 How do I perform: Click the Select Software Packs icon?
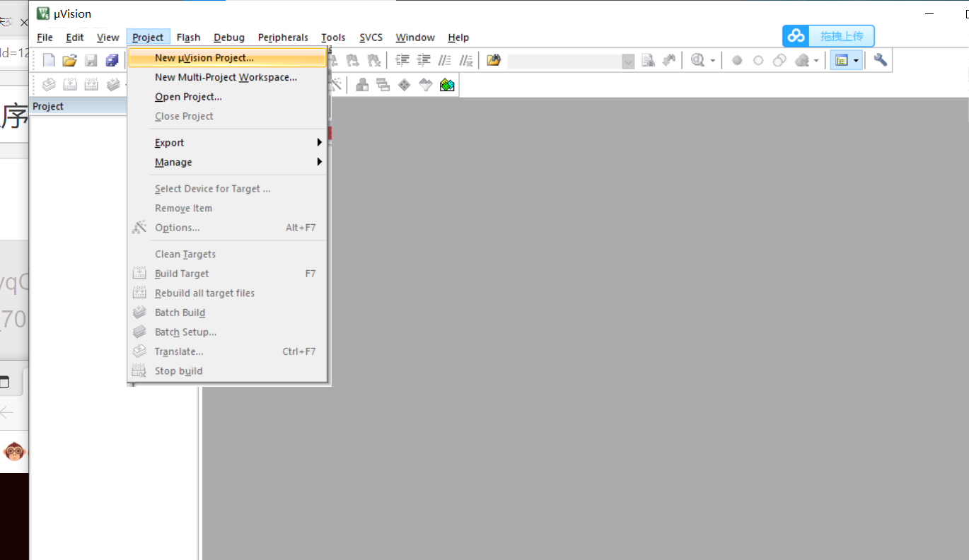pyautogui.click(x=426, y=85)
